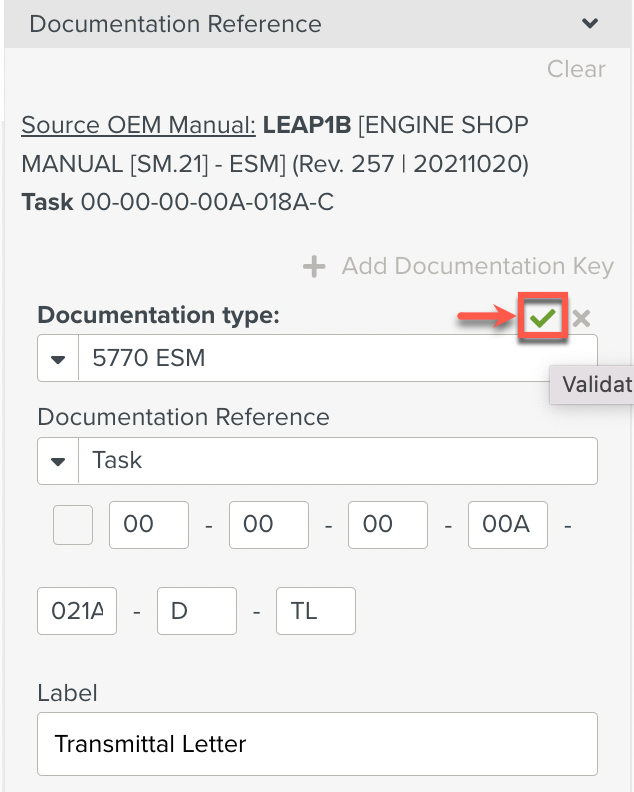The image size is (634, 792).
Task: Toggle the checkbox before the reference fields
Action: click(73, 525)
